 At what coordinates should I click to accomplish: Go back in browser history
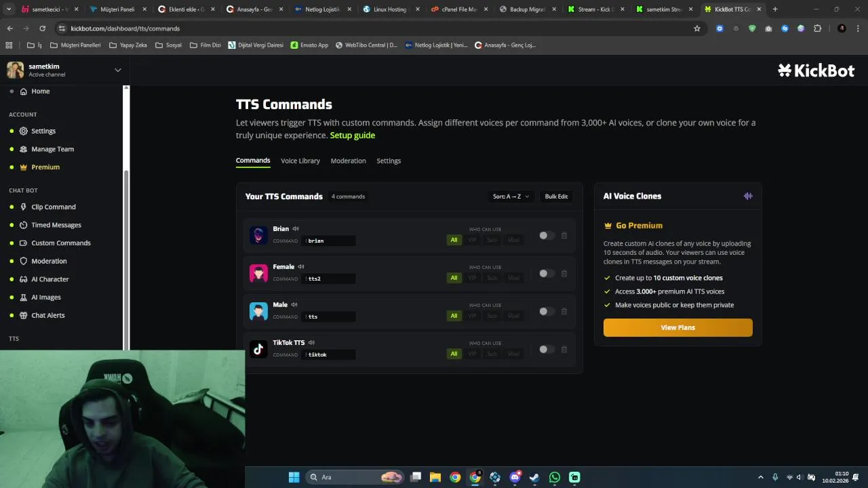9,28
